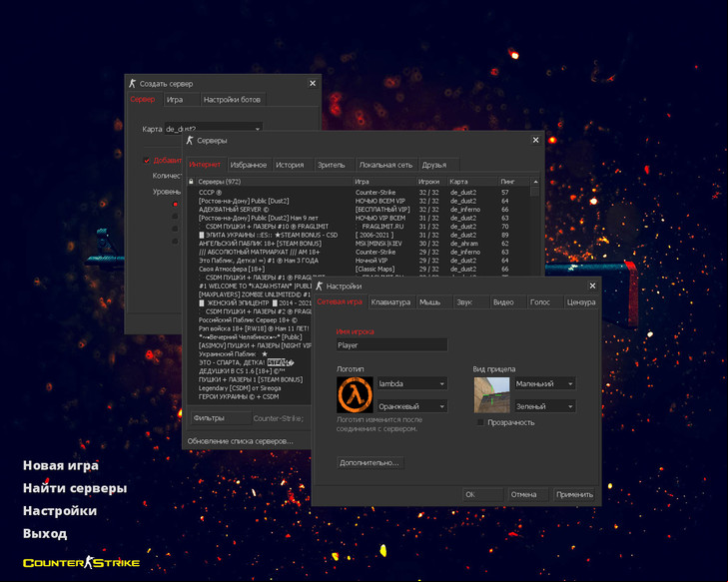The width and height of the screenshot is (728, 582).
Task: Select the АНГЕЛЬСКИЙ ПАБЛИК 18+ server row
Action: click(358, 244)
